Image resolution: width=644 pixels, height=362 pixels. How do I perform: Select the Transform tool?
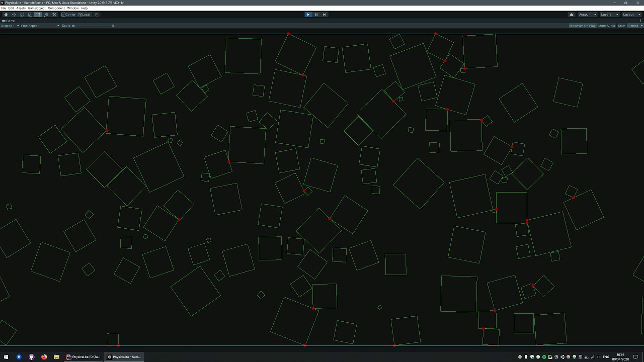click(46, 15)
